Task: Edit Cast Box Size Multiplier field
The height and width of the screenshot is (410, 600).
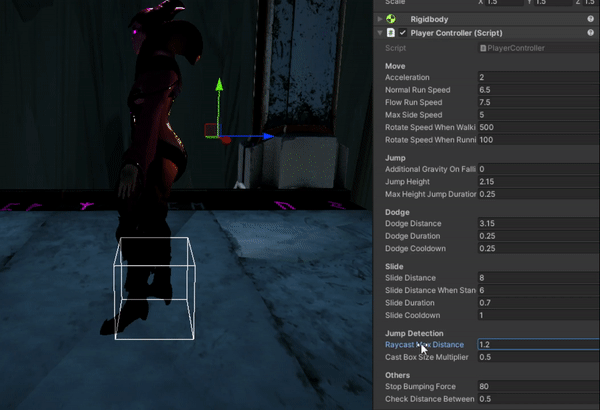Action: pyautogui.click(x=539, y=357)
